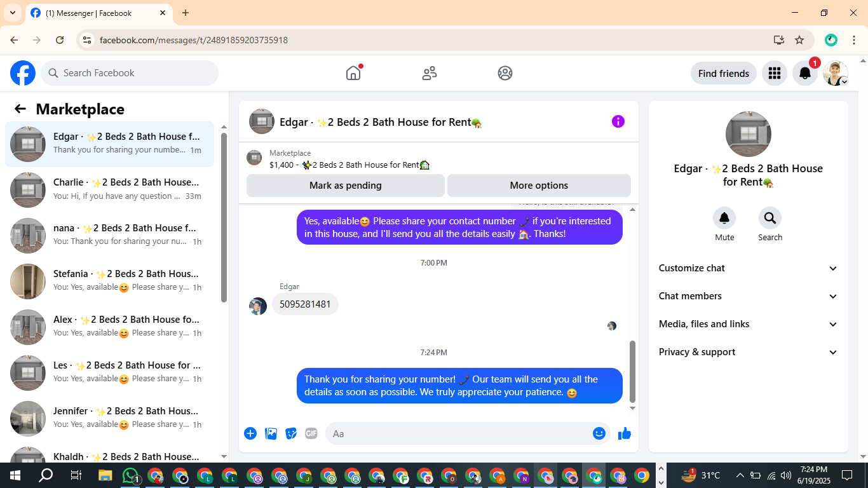Send a thumbs-up like
This screenshot has height=488, width=868.
(x=625, y=433)
